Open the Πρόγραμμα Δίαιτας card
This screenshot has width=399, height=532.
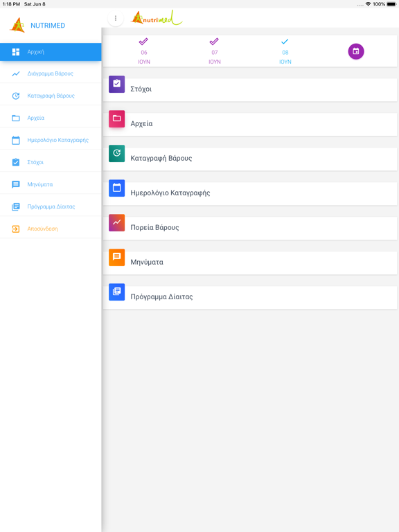(x=250, y=297)
